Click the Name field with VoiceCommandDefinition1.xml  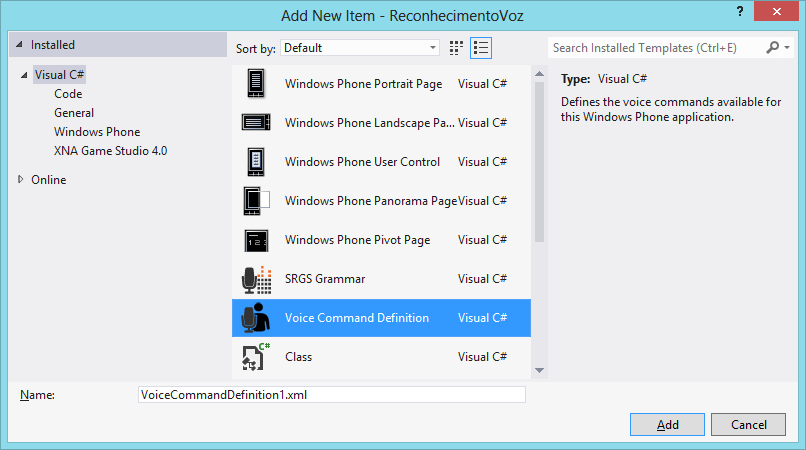pyautogui.click(x=332, y=394)
